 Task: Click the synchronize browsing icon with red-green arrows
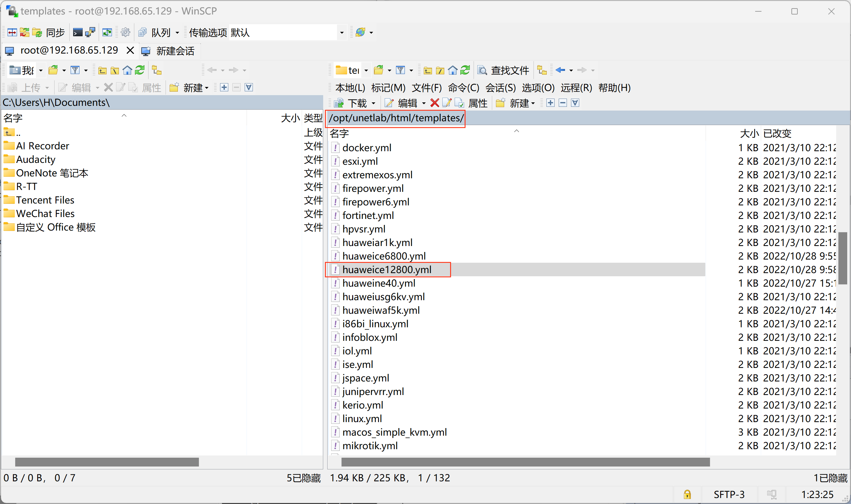(25, 32)
